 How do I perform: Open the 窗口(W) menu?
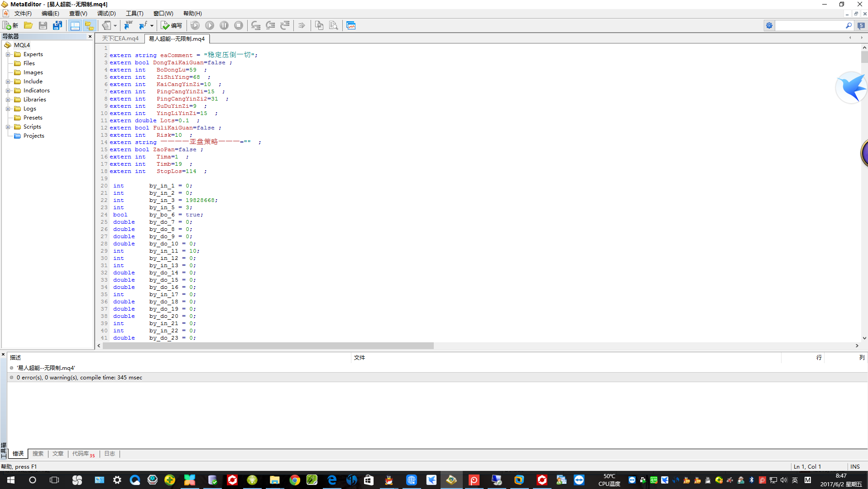[x=163, y=14]
